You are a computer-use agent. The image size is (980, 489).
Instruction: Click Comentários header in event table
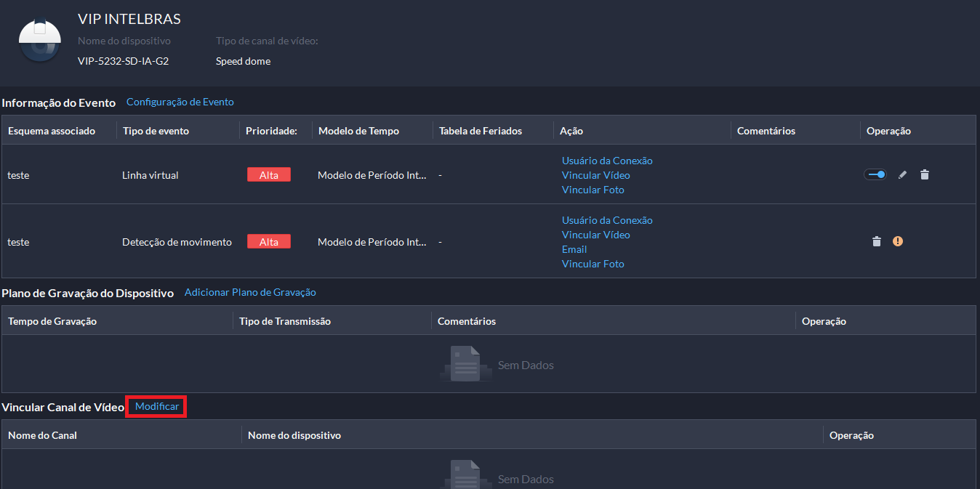coord(766,131)
